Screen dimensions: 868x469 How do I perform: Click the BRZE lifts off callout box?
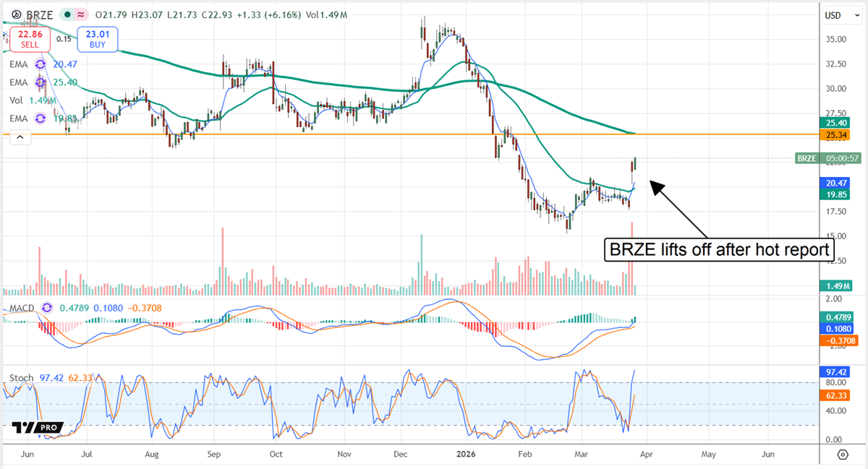[719, 249]
